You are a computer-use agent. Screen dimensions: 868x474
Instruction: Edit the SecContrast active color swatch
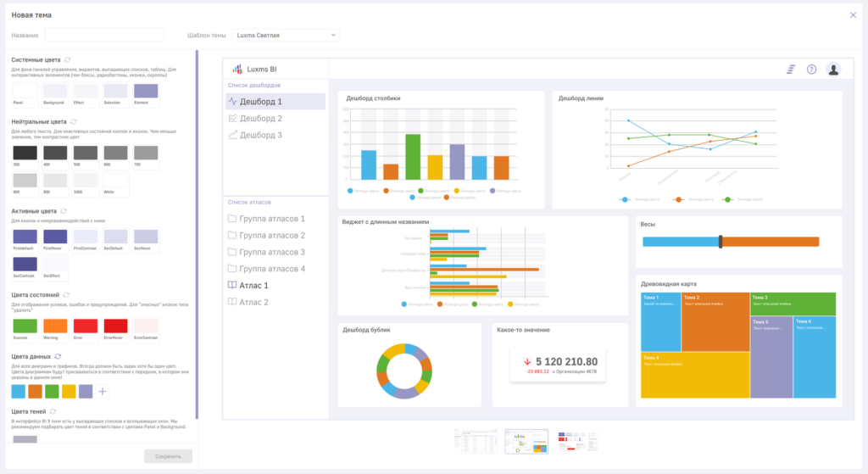click(25, 264)
